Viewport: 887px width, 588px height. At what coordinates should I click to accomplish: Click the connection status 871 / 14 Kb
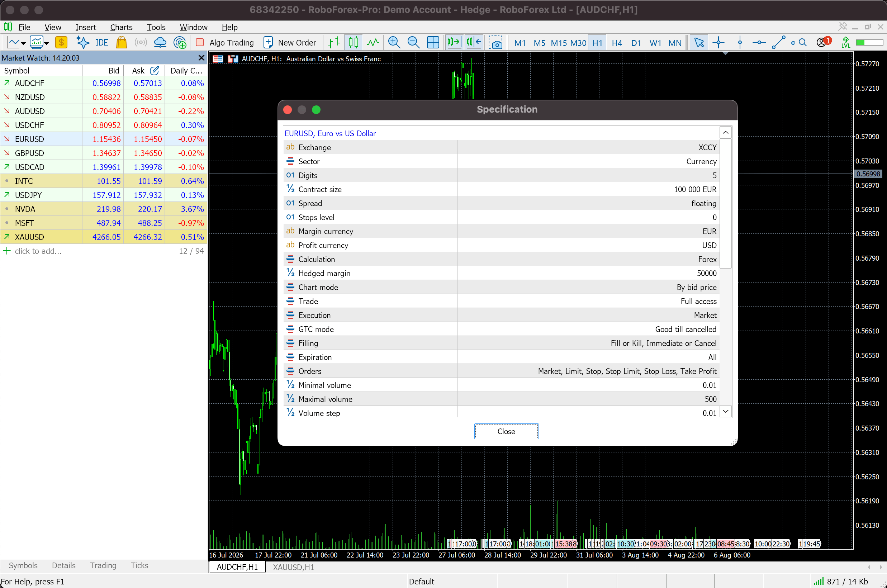pyautogui.click(x=840, y=581)
